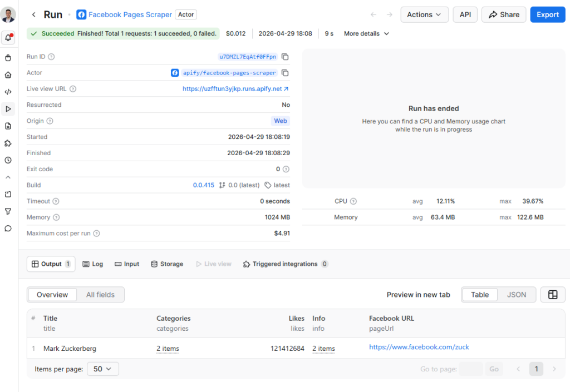Show help for Timeout
This screenshot has width=570, height=392.
tap(56, 201)
